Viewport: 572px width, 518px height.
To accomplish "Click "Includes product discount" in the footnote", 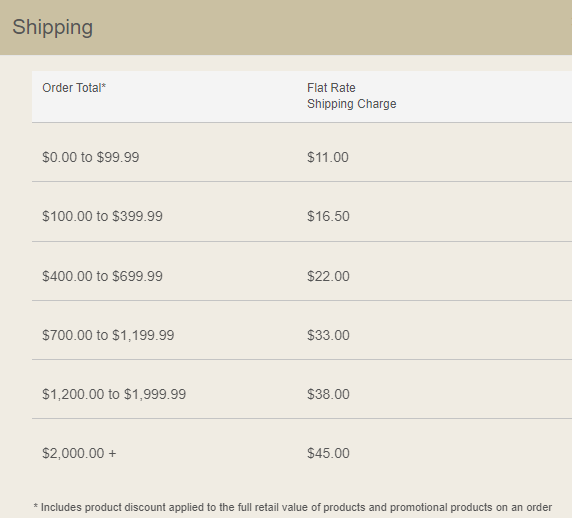I will (x=104, y=507).
